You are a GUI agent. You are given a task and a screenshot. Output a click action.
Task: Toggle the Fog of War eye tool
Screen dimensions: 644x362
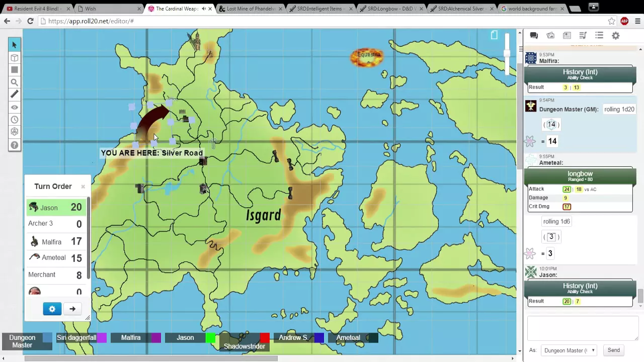14,107
